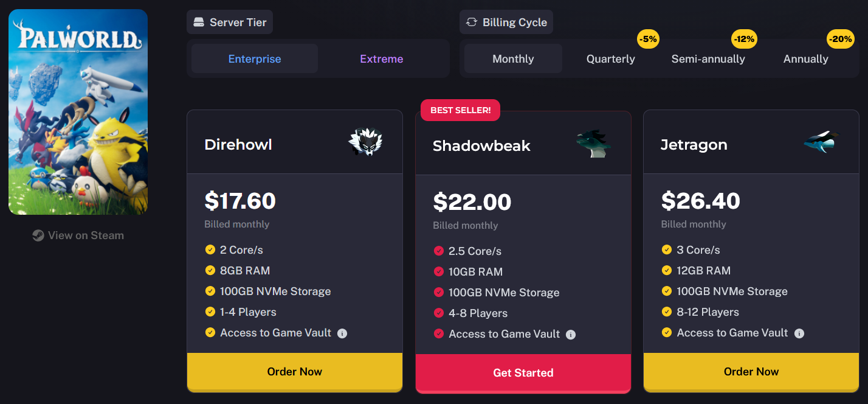Choose Quarterly billing cycle

pos(611,59)
